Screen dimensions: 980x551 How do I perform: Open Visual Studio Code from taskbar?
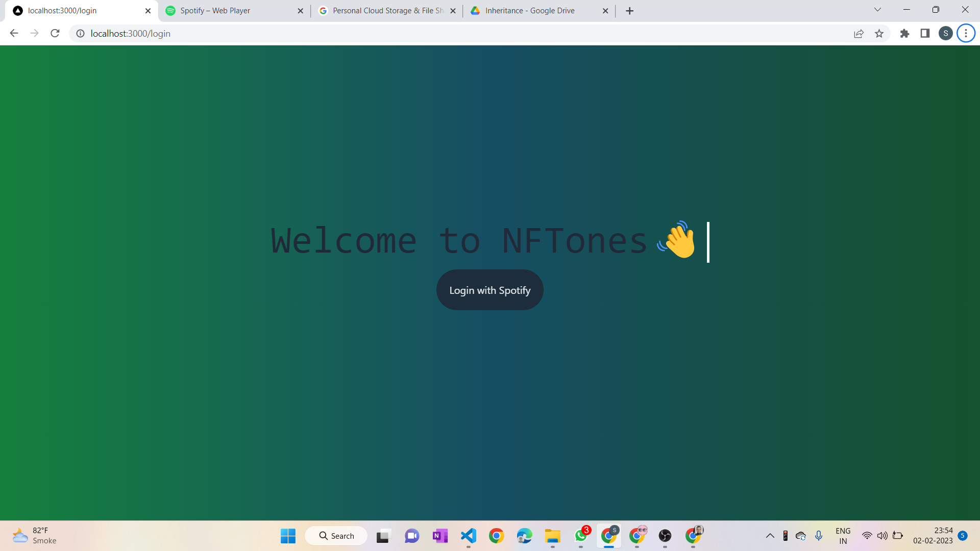tap(468, 536)
